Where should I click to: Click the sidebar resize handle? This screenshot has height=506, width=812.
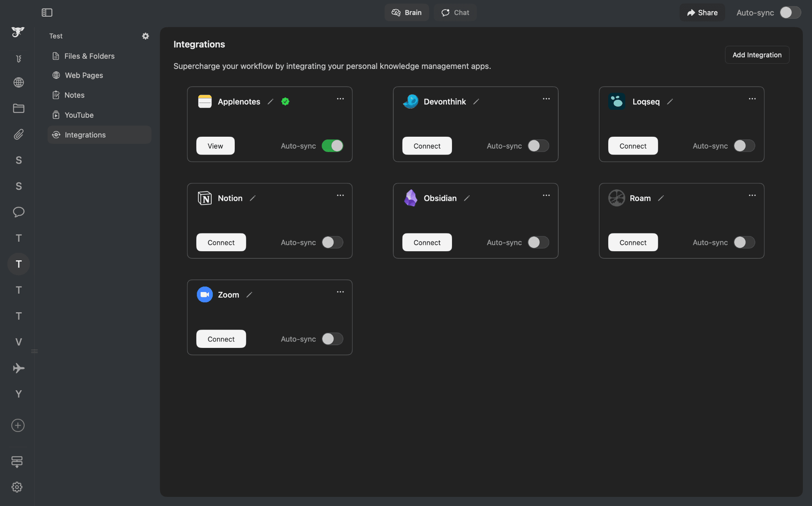click(34, 351)
